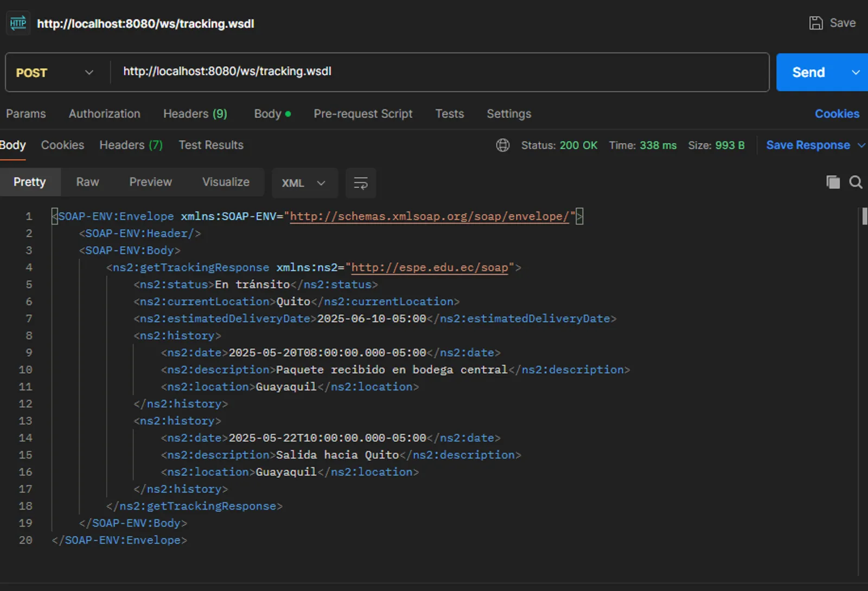Open the Tests tab of the request
The height and width of the screenshot is (591, 868).
tap(449, 113)
